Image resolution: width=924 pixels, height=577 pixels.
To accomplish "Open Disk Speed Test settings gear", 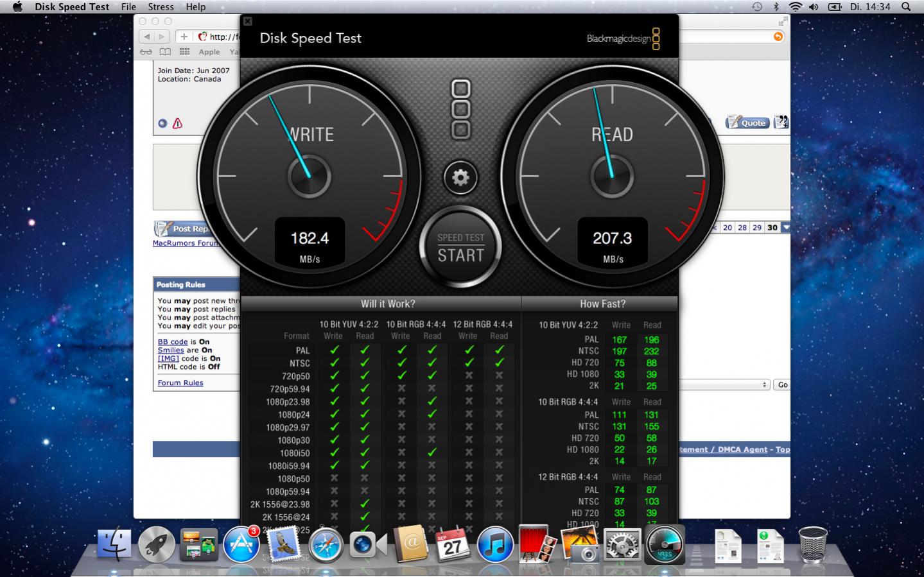I will pyautogui.click(x=460, y=177).
